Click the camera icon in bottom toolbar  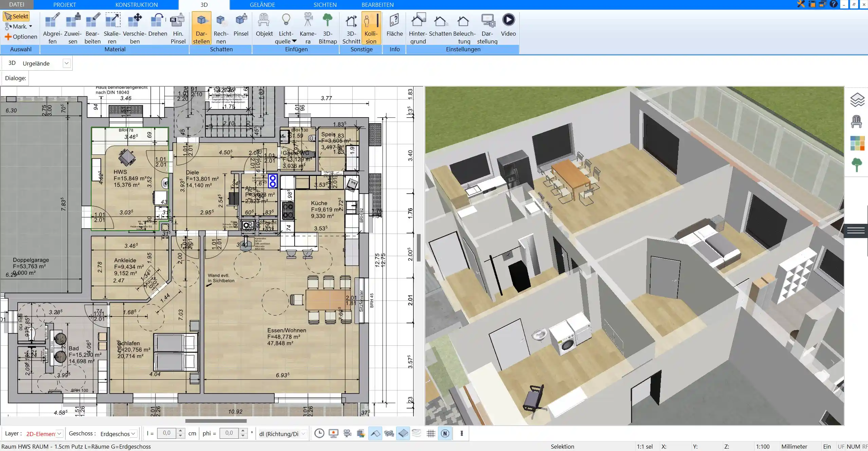[x=347, y=433]
